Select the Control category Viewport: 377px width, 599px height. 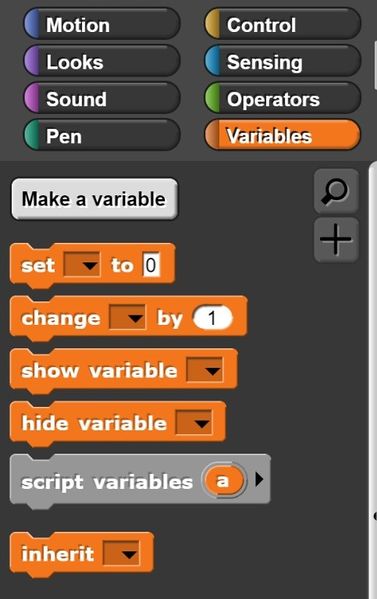282,25
